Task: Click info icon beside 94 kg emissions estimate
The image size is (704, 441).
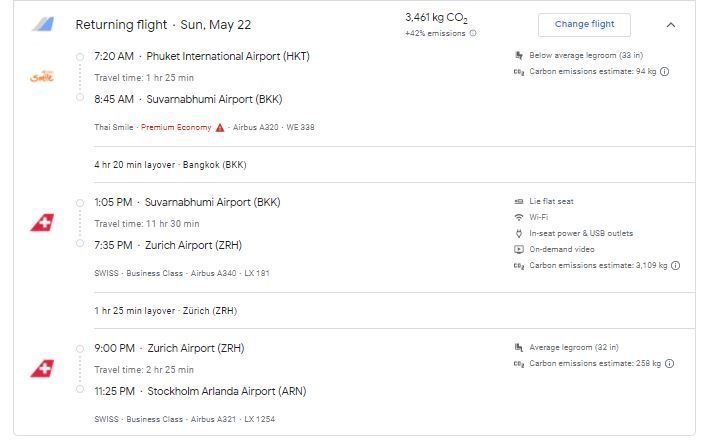Action: pyautogui.click(x=665, y=71)
